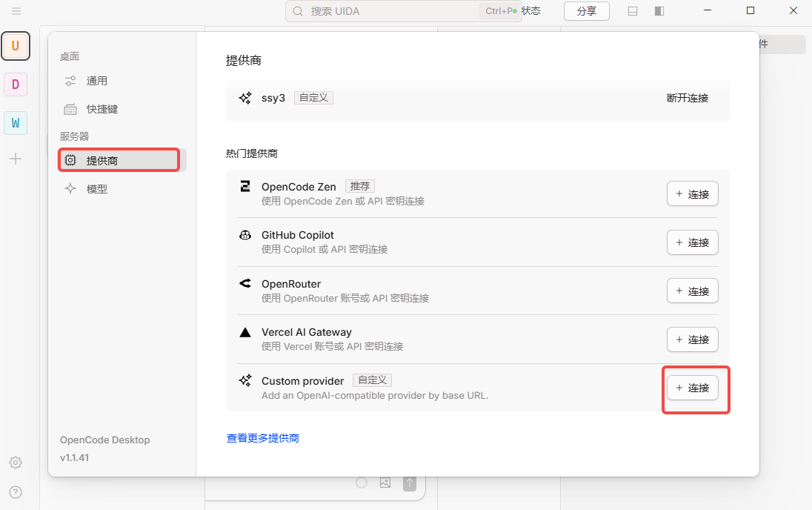This screenshot has width=812, height=510.
Task: Click the 搜索 UIDA search field
Action: (402, 11)
